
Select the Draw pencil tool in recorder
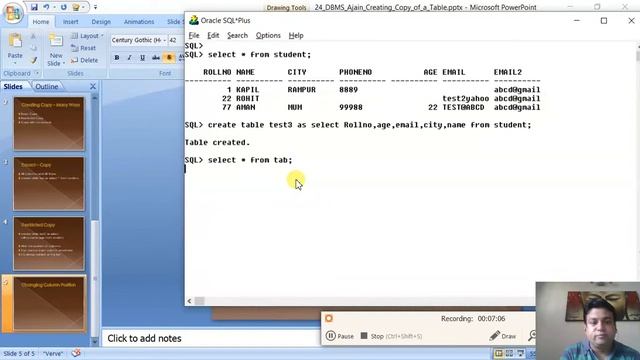(x=502, y=336)
